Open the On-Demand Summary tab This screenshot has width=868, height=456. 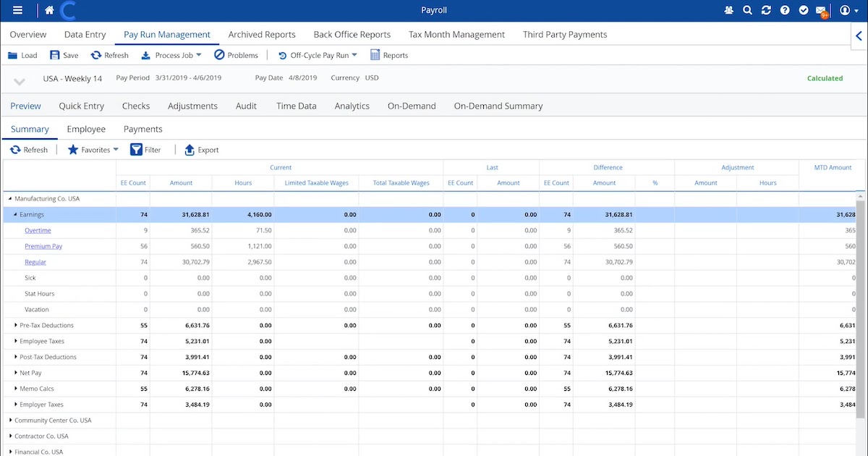tap(498, 106)
